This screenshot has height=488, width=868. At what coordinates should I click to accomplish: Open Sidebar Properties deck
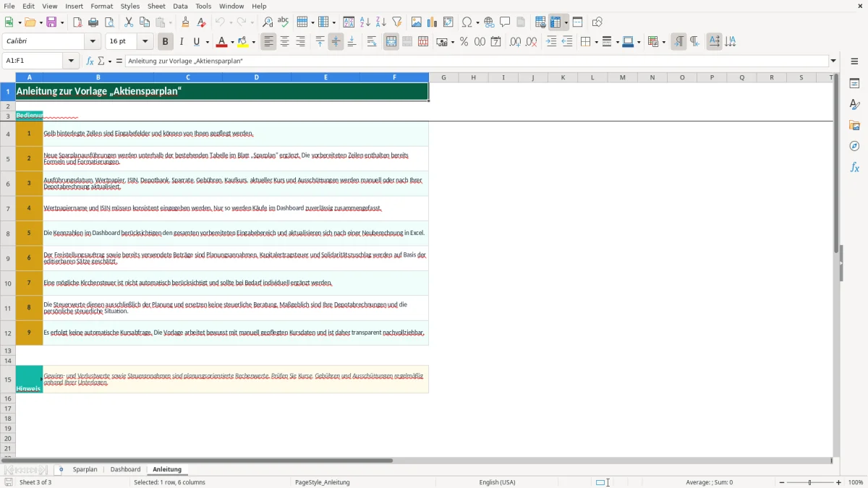coord(854,83)
